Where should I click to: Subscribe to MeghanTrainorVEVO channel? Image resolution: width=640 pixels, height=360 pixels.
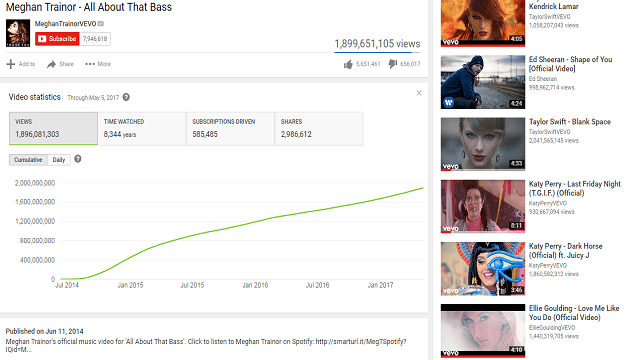[x=57, y=39]
